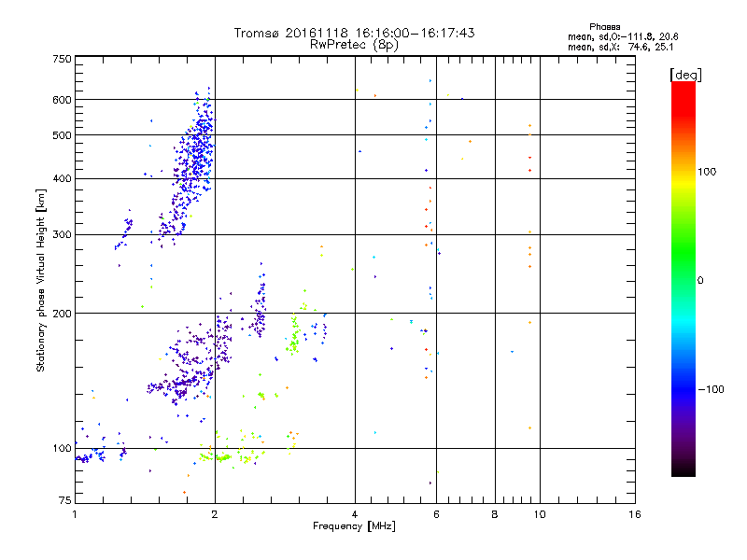Click the y-axis tick label '500'
The height and width of the screenshot is (560, 747).
pos(62,135)
